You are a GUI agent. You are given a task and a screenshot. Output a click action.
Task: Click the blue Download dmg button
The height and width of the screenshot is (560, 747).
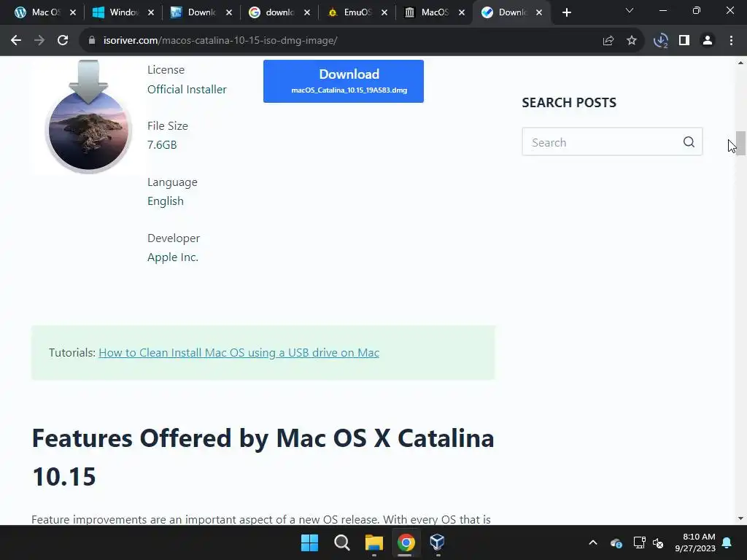[344, 81]
